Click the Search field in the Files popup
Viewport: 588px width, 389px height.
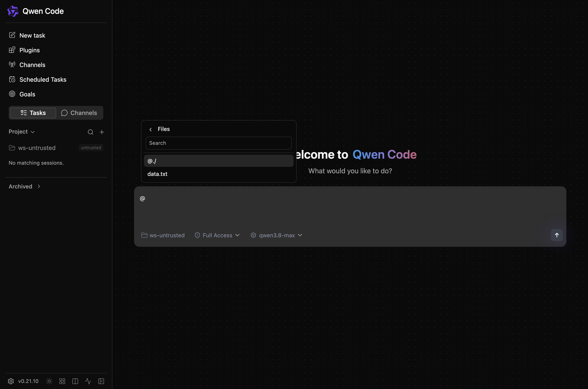pos(219,143)
